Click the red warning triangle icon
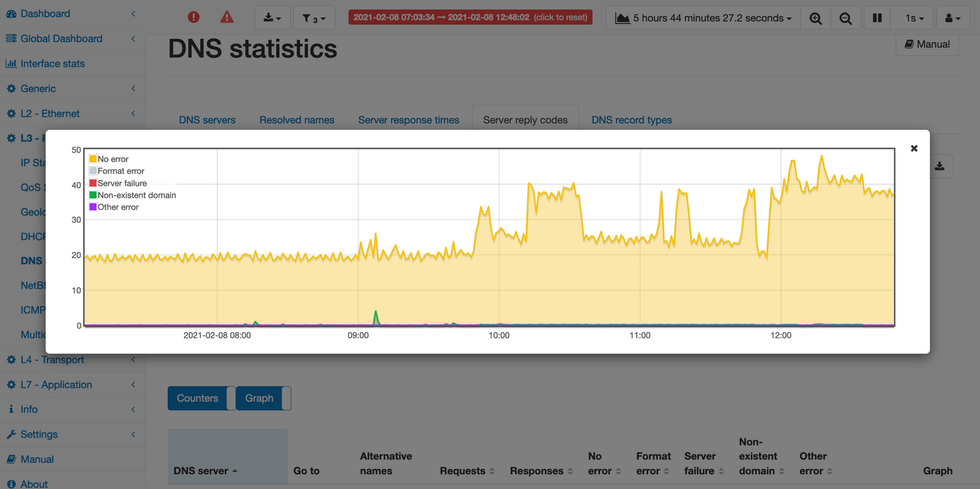Viewport: 980px width, 489px height. coord(227,17)
